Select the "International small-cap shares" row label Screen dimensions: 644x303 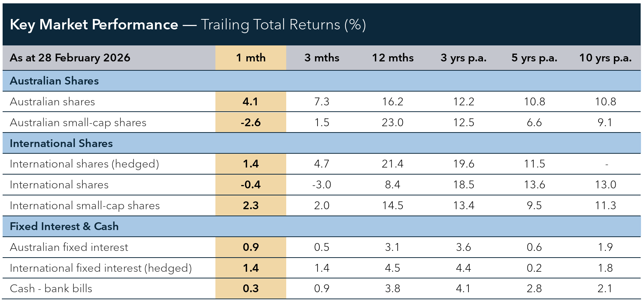click(85, 205)
